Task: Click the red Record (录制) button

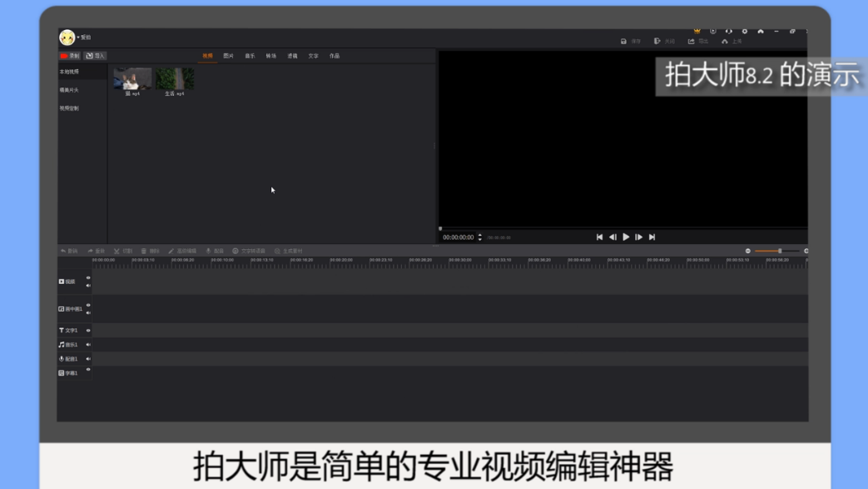Action: (x=70, y=56)
